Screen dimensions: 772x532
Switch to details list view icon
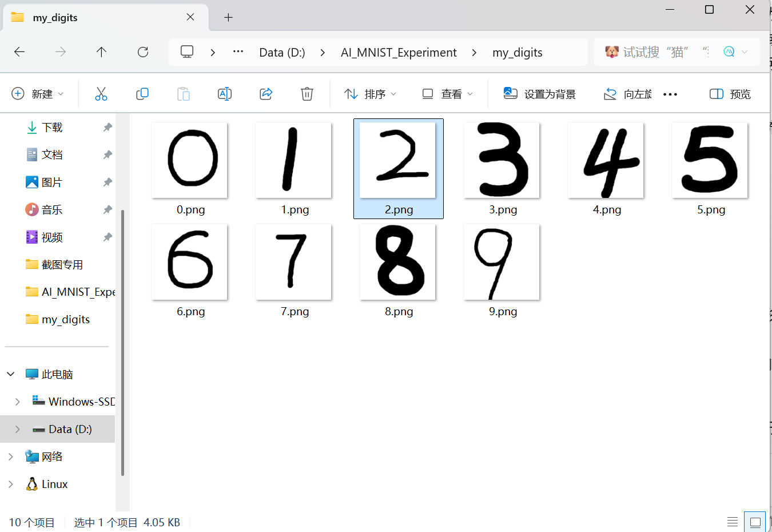click(733, 522)
